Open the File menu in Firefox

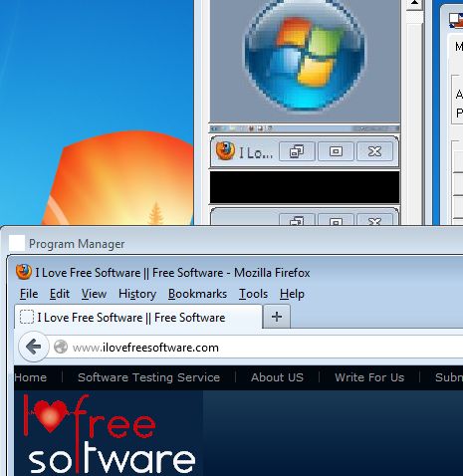(x=29, y=294)
